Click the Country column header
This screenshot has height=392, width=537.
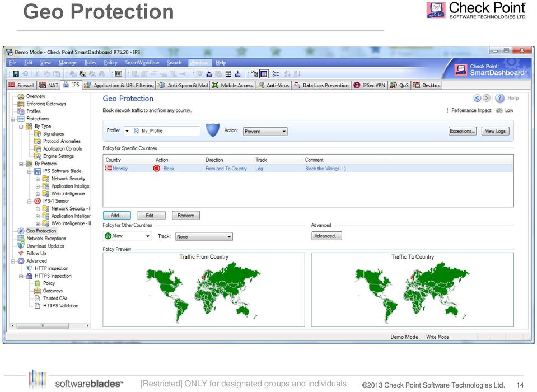coord(113,160)
